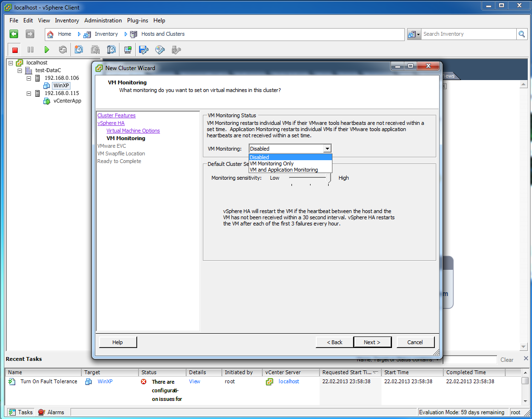Open the VM Monitoring dropdown arrow

[x=327, y=149]
